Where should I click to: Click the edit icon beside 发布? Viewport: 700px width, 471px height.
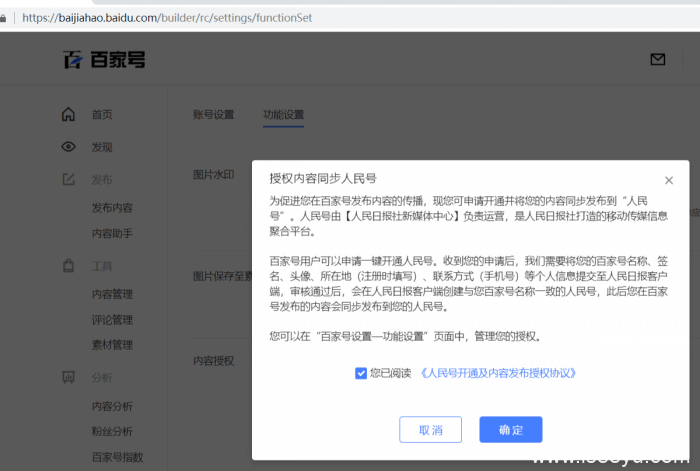pyautogui.click(x=68, y=179)
